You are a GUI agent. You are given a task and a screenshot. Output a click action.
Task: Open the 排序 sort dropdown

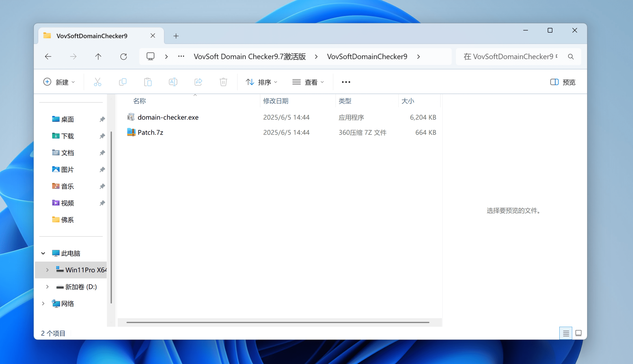click(x=261, y=82)
